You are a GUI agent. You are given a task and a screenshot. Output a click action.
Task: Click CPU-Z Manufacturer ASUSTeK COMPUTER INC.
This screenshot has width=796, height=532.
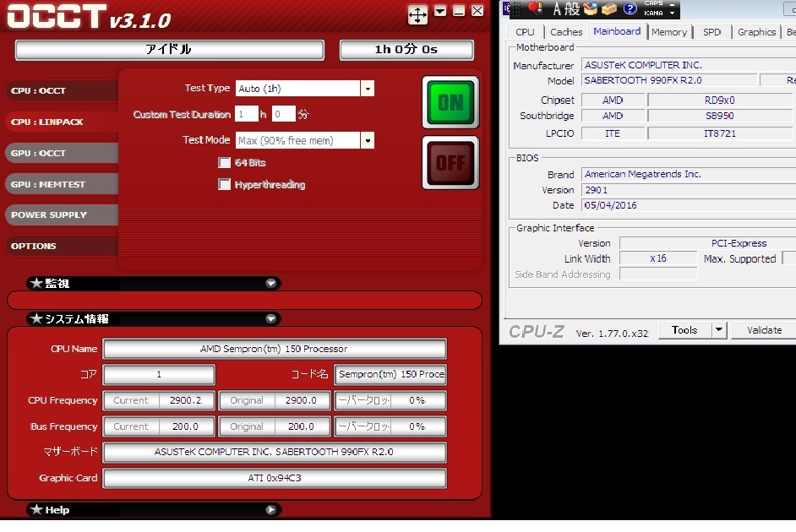pos(689,65)
